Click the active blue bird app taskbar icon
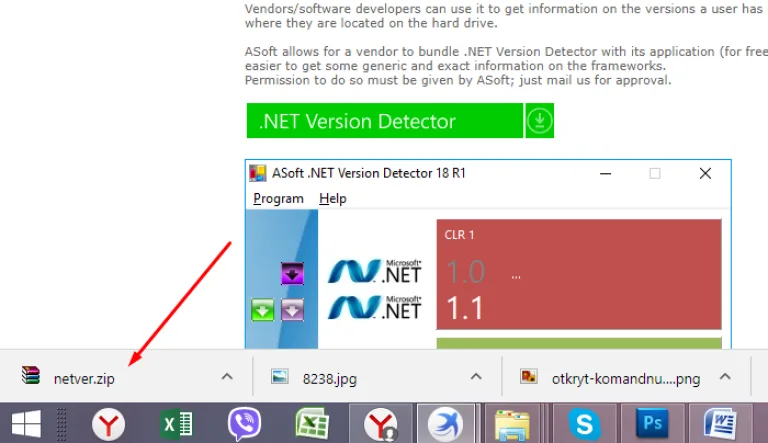 point(446,423)
